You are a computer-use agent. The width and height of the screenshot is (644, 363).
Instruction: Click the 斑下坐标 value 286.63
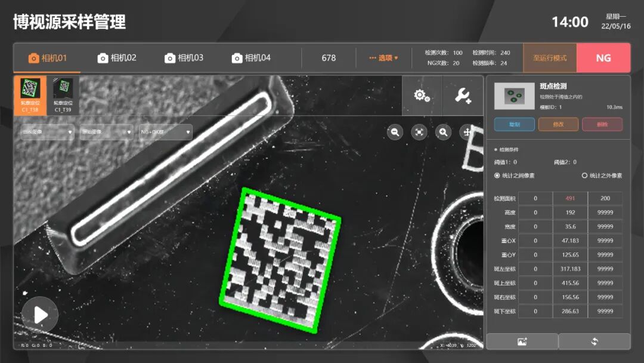coord(570,311)
